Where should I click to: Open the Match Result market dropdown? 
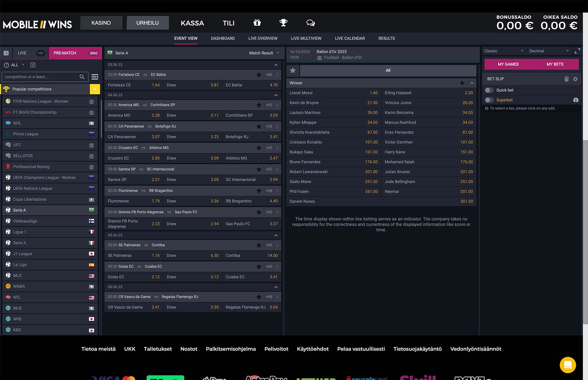pyautogui.click(x=264, y=53)
